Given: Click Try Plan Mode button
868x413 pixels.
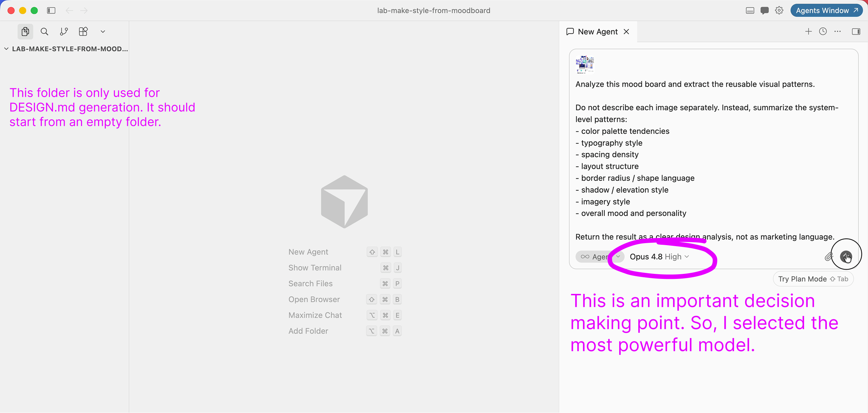Looking at the screenshot, I should 813,279.
